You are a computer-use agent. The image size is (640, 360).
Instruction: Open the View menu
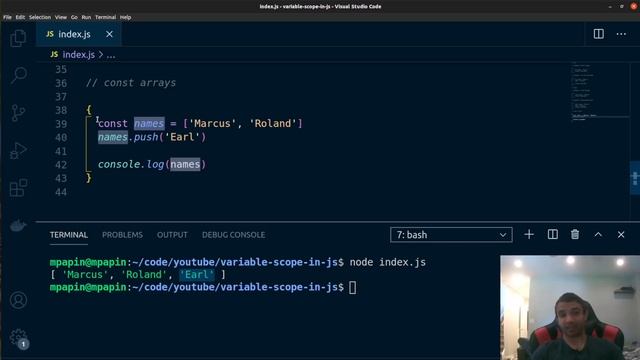60,17
